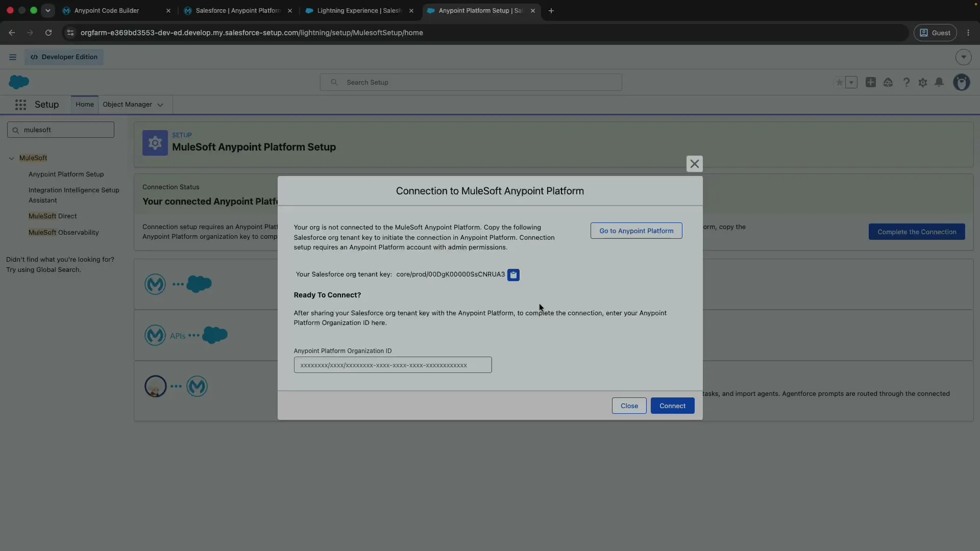The image size is (980, 551).
Task: Click the Close button in dialog footer
Action: click(629, 406)
